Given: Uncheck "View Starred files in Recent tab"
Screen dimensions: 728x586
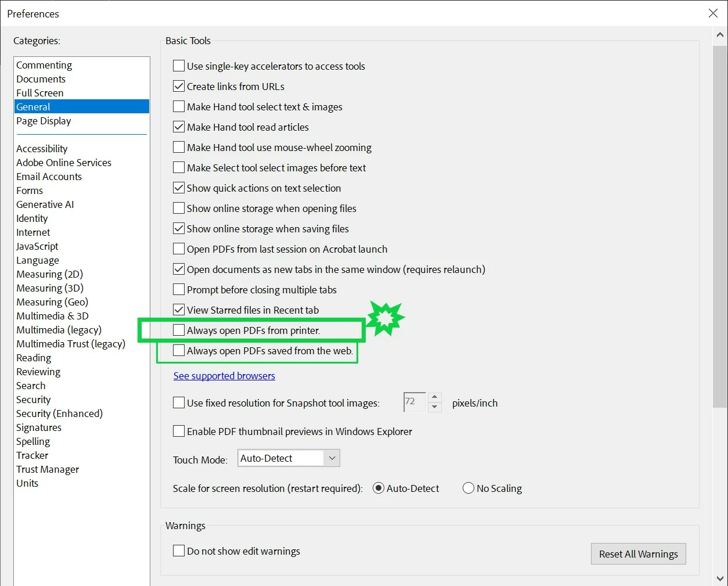Looking at the screenshot, I should click(x=178, y=310).
